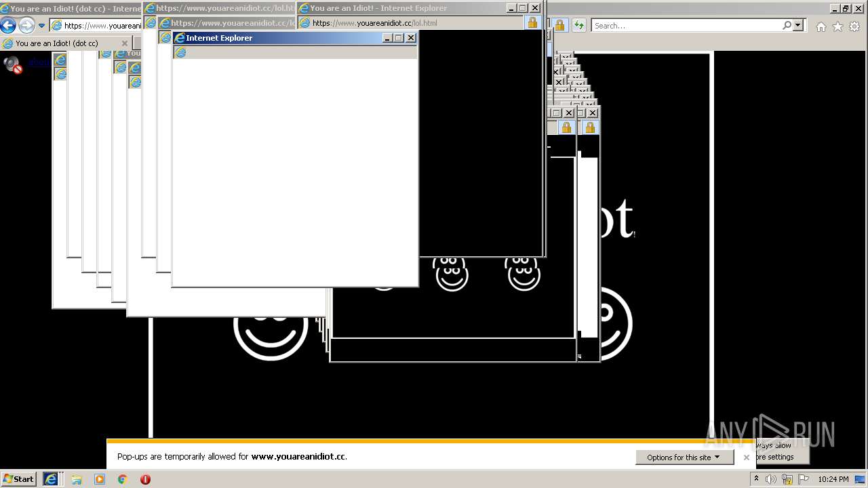
Task: Click lock icon in rightmost small popup
Action: point(590,127)
